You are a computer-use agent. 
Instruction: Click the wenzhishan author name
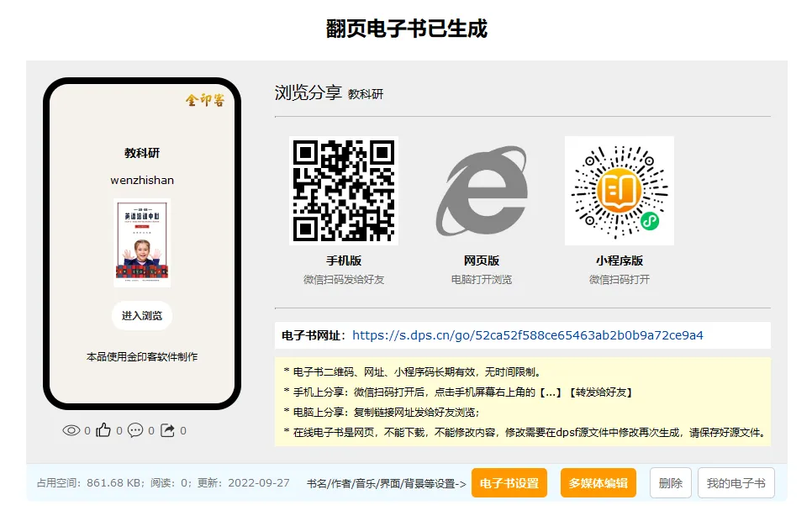pyautogui.click(x=142, y=180)
